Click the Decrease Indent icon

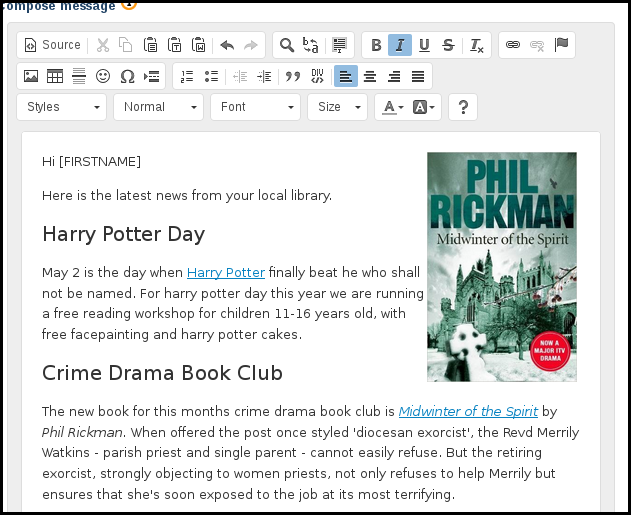click(240, 76)
